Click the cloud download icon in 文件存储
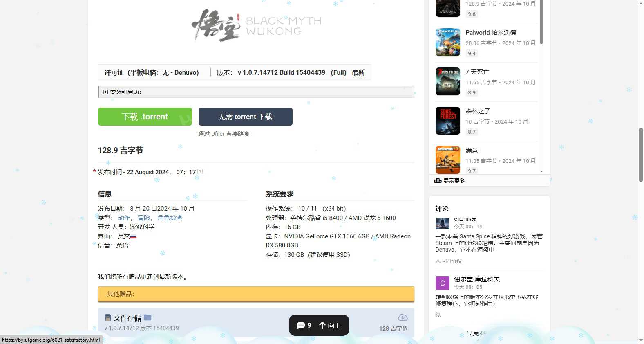 402,317
